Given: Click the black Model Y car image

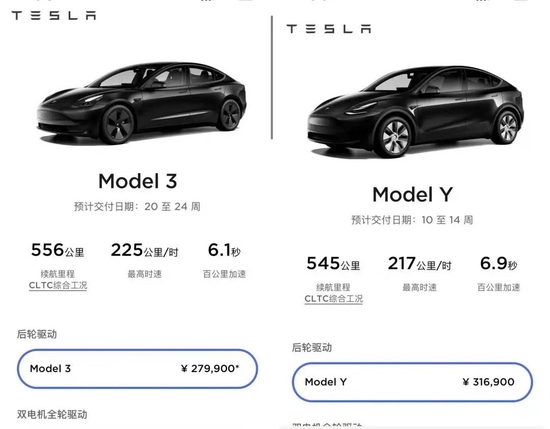Looking at the screenshot, I should (x=416, y=111).
